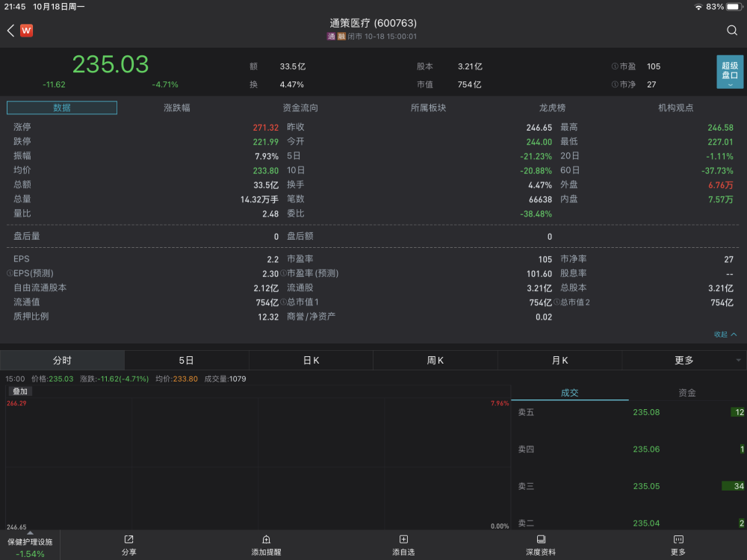This screenshot has height=560, width=747.
Task: Tap the stock title 通策医疗 (600763)
Action: pyautogui.click(x=373, y=23)
